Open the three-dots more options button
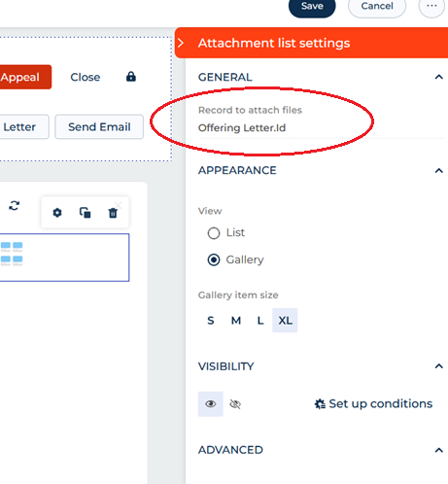 click(431, 6)
